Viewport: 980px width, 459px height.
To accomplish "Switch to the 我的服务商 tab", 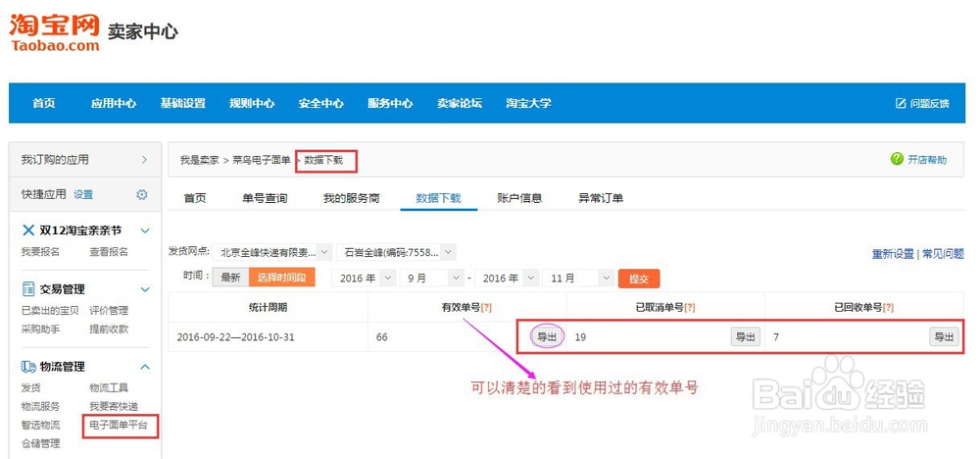I will tap(351, 198).
